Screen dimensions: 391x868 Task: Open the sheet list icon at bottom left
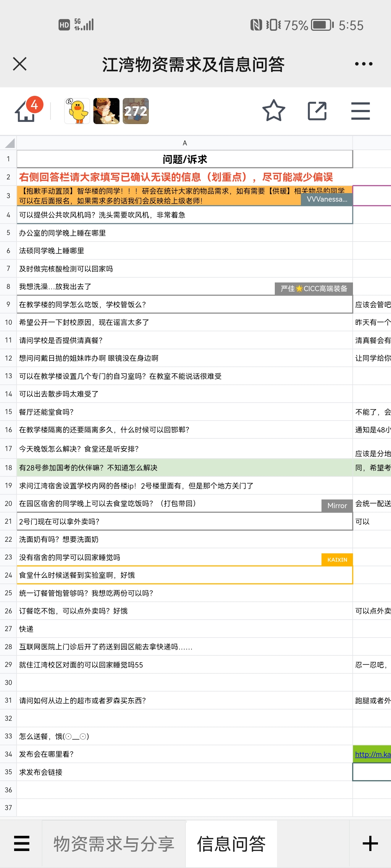(21, 844)
